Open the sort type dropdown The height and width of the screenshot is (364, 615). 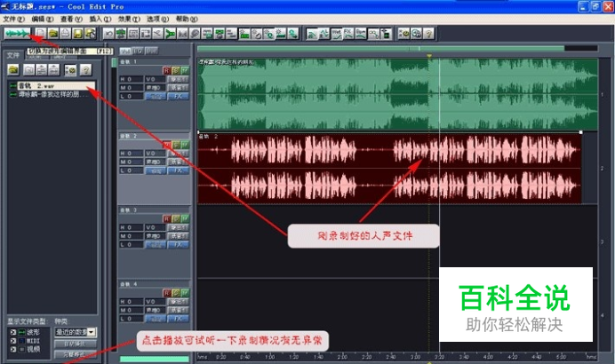(x=92, y=332)
